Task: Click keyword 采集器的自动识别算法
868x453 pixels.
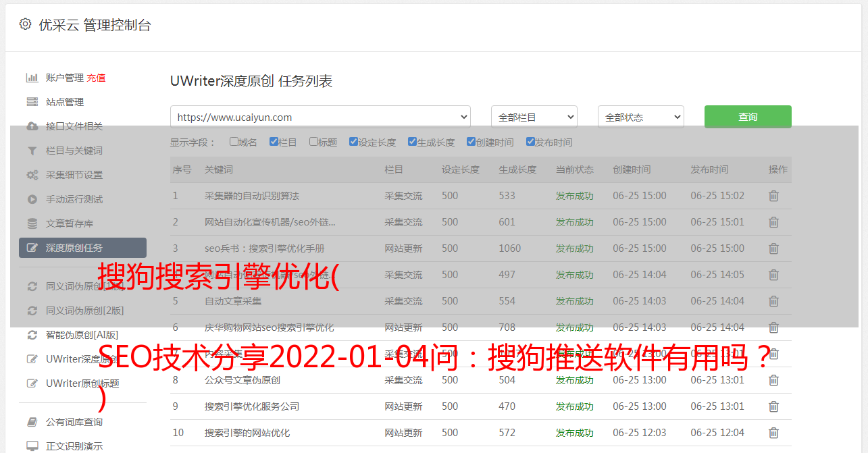Action: (x=252, y=196)
